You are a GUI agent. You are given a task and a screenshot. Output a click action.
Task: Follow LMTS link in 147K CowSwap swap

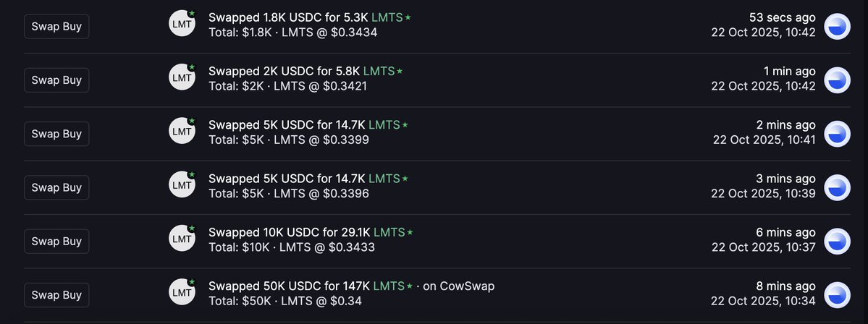coord(389,286)
